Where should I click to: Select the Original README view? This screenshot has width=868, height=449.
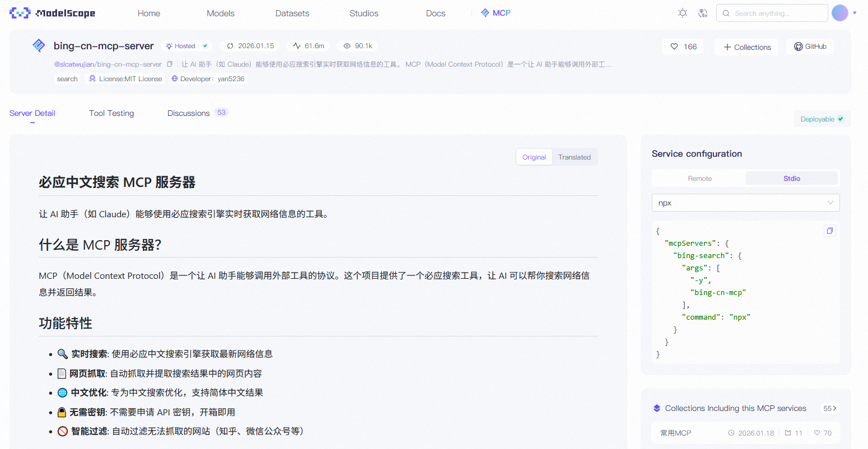(534, 157)
